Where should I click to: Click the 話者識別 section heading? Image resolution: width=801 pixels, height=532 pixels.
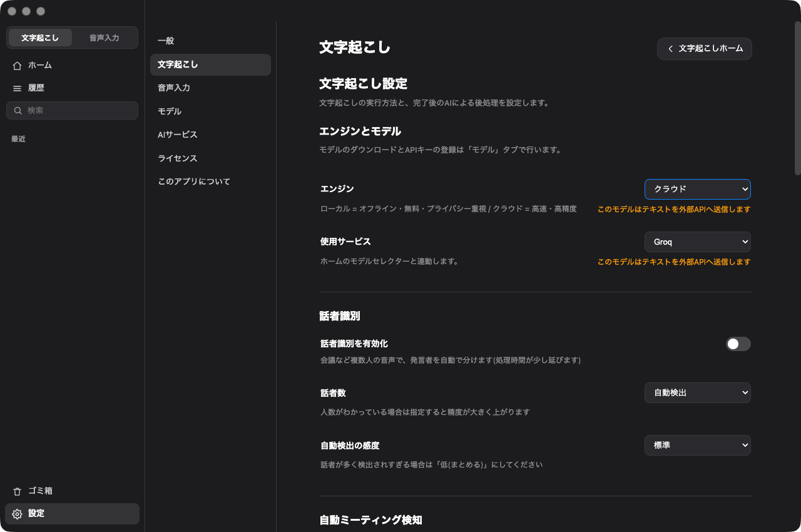click(340, 316)
